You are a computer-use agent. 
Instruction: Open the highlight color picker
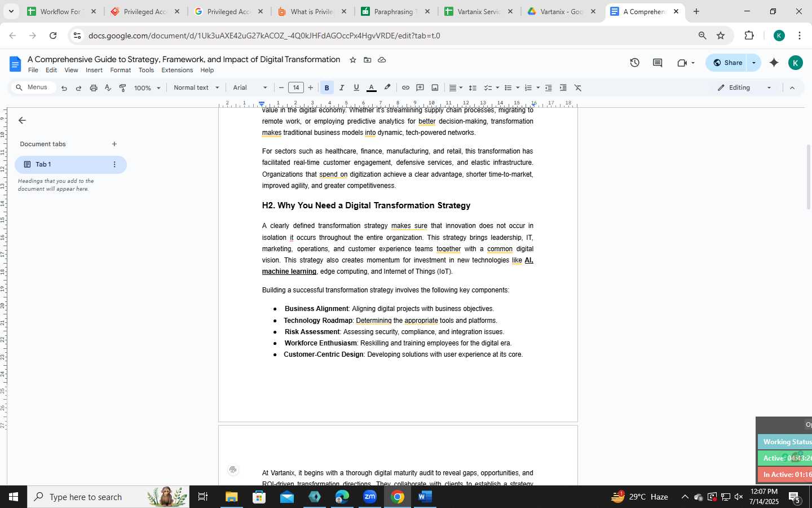point(387,87)
